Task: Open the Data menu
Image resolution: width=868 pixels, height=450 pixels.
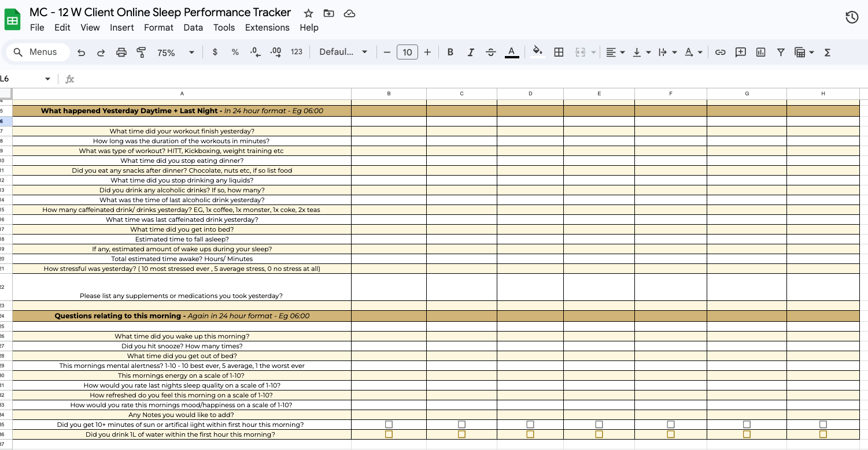Action: point(193,27)
